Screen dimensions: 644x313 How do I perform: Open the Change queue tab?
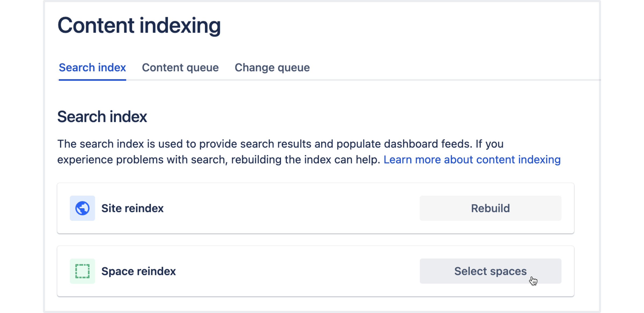pos(272,68)
